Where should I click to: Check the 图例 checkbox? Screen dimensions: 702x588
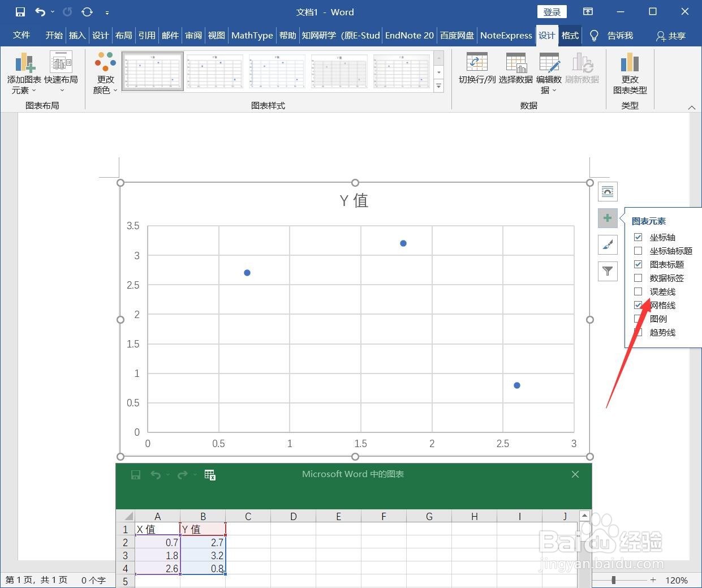638,319
